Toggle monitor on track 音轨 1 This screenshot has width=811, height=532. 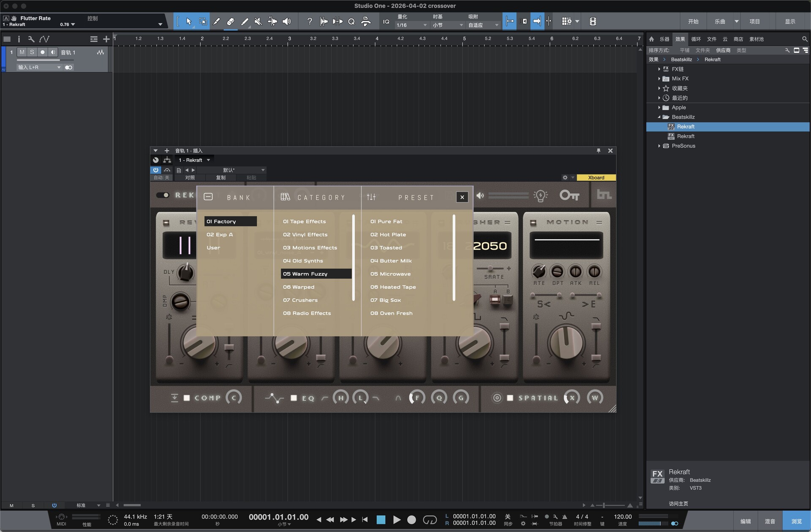coord(53,52)
